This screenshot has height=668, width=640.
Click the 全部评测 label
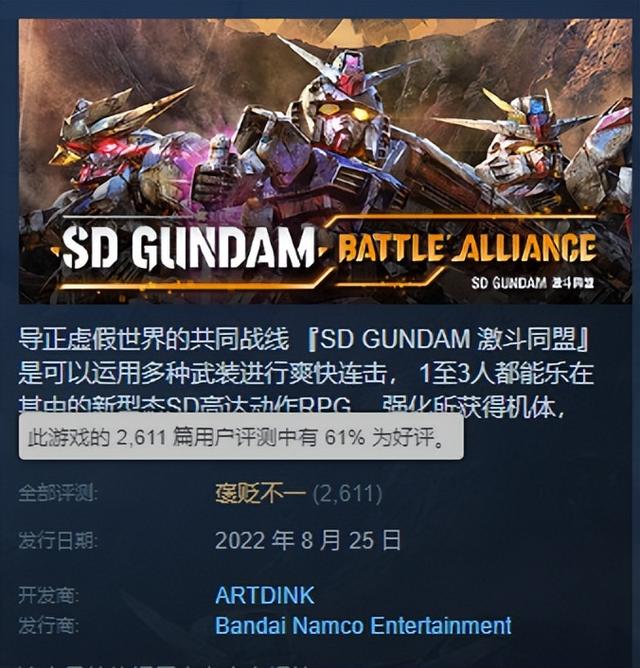[x=58, y=493]
